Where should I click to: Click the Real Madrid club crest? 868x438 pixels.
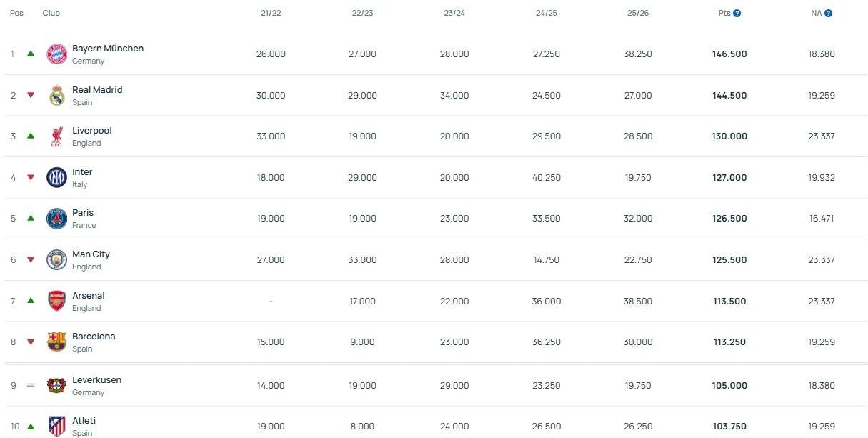pyautogui.click(x=56, y=96)
